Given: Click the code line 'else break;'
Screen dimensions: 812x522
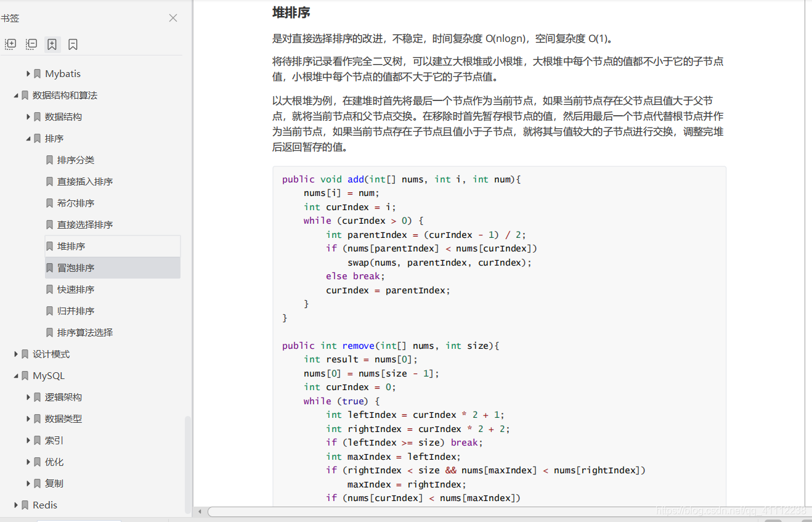Looking at the screenshot, I should coord(355,276).
